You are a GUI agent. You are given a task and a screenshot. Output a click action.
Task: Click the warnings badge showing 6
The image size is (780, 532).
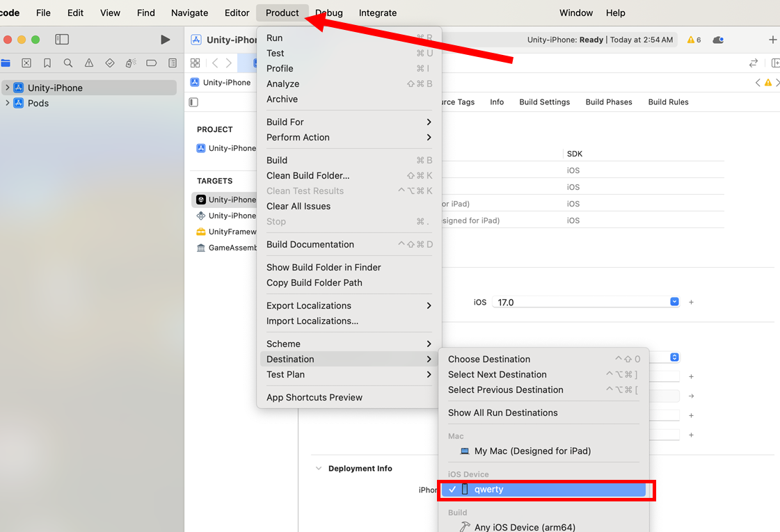[694, 40]
